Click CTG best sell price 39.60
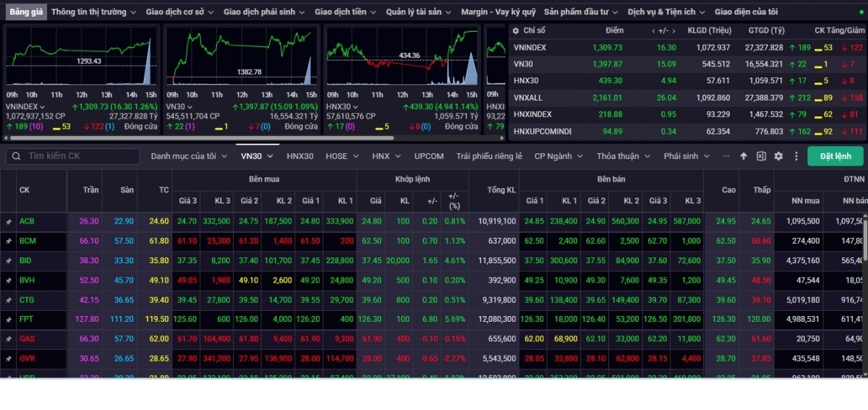 tap(535, 299)
